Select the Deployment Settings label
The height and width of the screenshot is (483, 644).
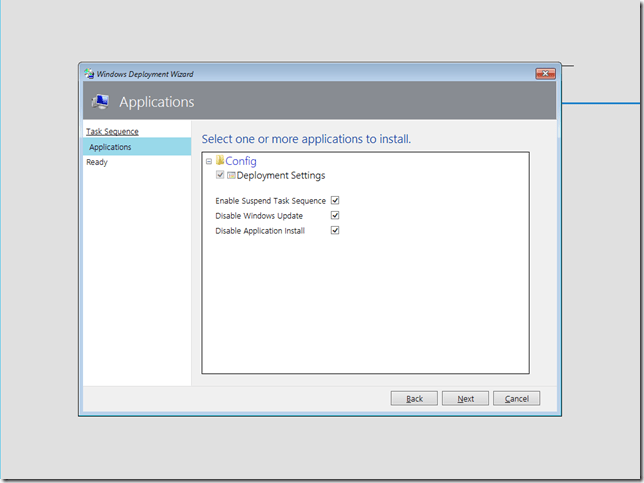280,175
